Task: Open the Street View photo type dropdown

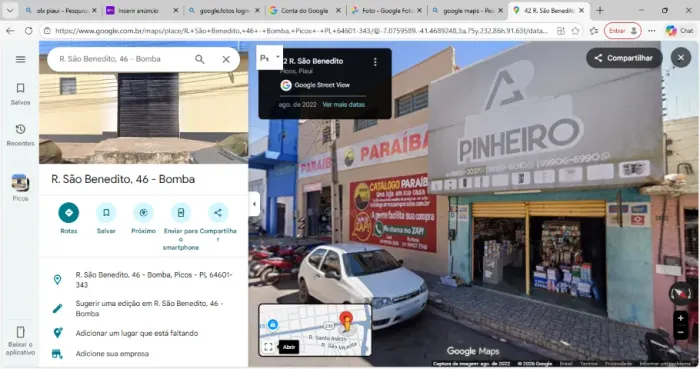Action: [x=270, y=58]
